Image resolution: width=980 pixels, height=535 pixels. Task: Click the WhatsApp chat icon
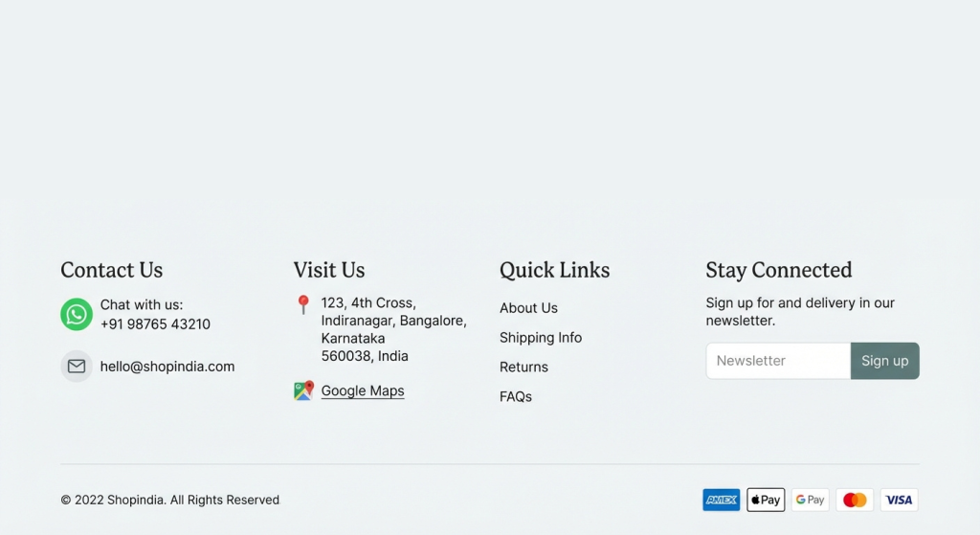pos(77,314)
